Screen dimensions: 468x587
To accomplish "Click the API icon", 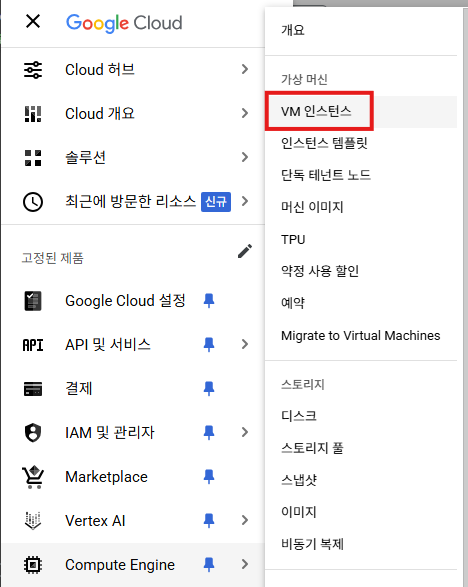I will point(33,345).
